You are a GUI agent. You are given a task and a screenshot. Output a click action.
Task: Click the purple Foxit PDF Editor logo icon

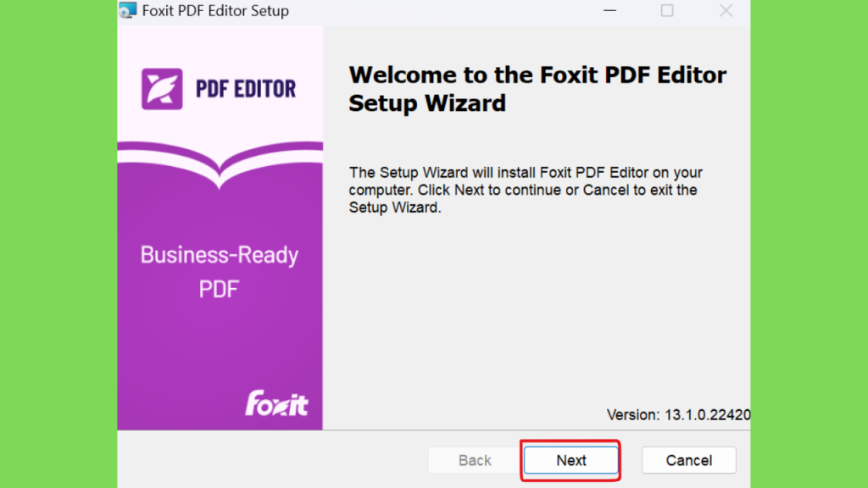click(x=162, y=89)
